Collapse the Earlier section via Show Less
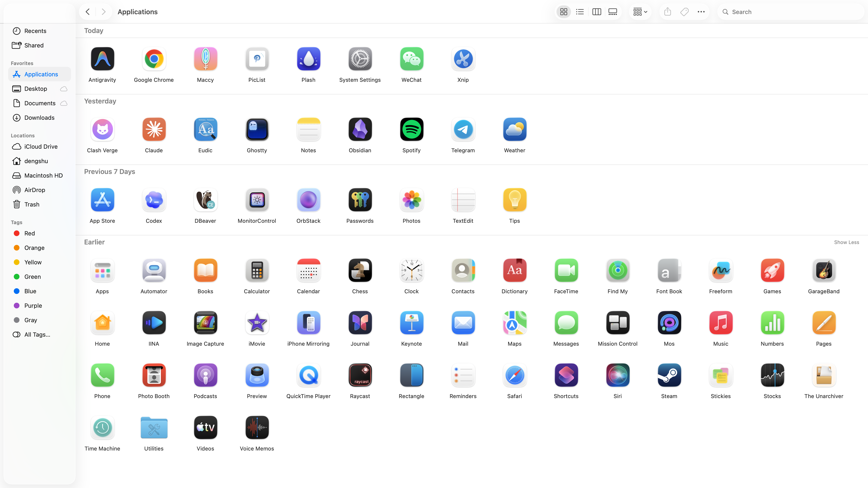The height and width of the screenshot is (488, 868). tap(846, 242)
